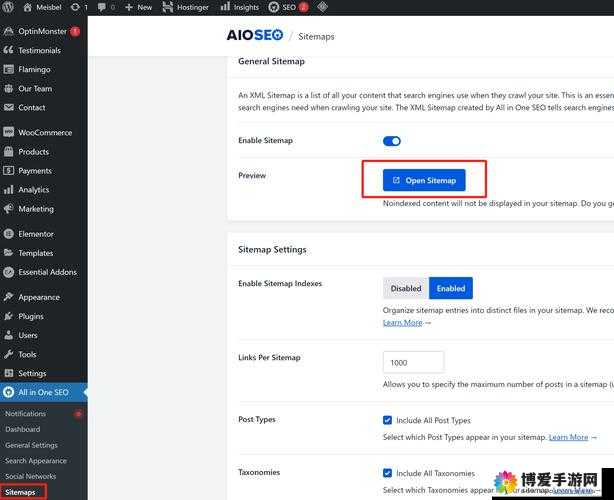Screen dimensions: 614x500
Task: Open the Templates folder icon
Action: tap(8, 253)
